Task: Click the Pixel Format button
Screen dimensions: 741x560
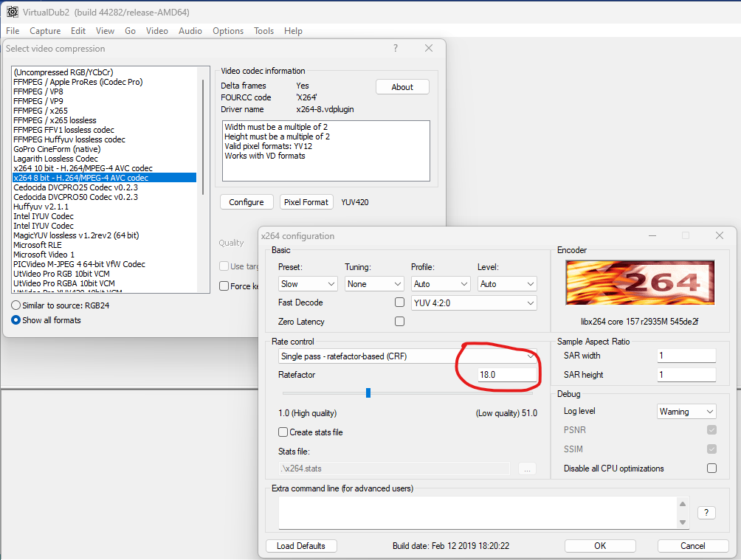Action: pos(306,202)
